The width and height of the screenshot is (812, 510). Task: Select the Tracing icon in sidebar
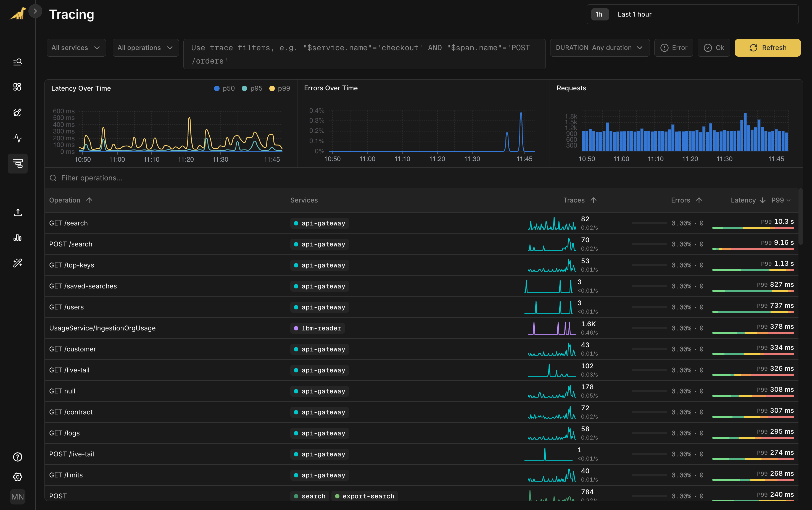pos(17,164)
